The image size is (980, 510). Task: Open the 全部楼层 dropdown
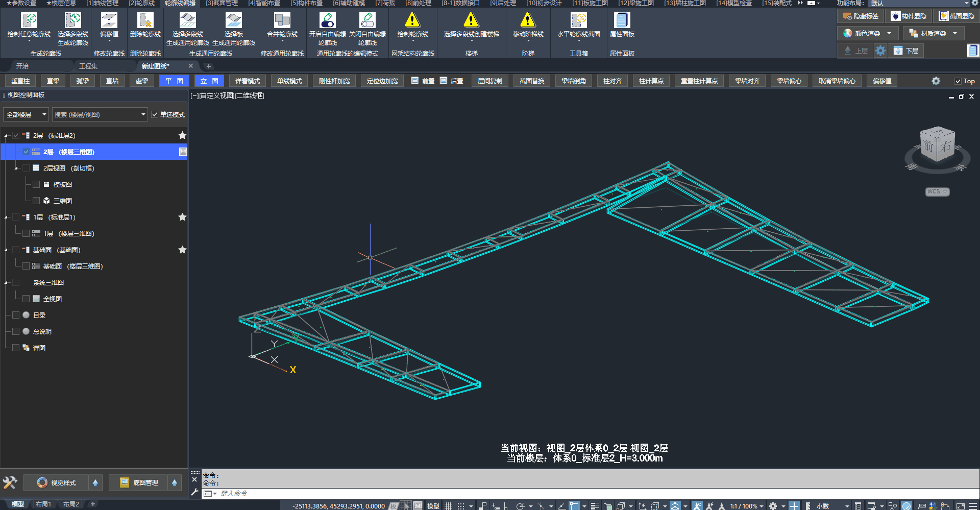tap(26, 115)
